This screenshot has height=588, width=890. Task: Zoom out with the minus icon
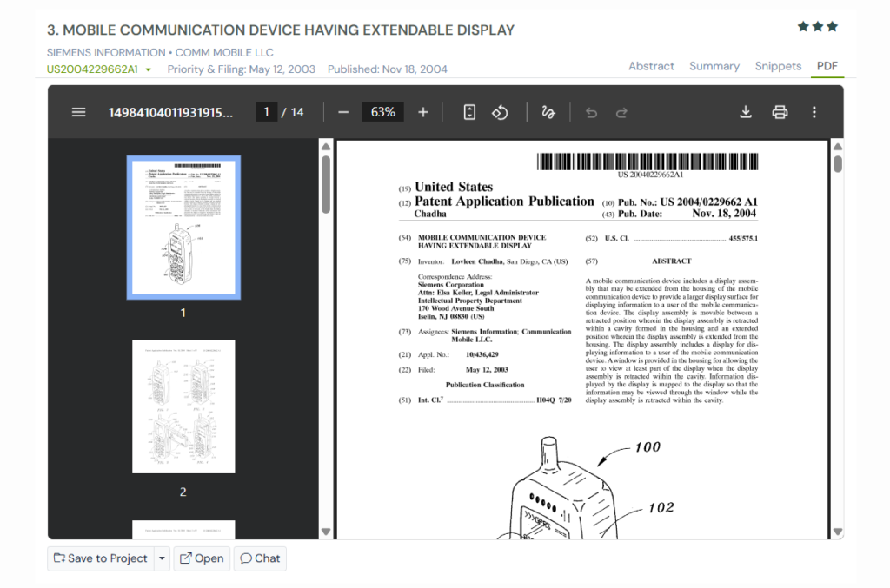coord(343,111)
